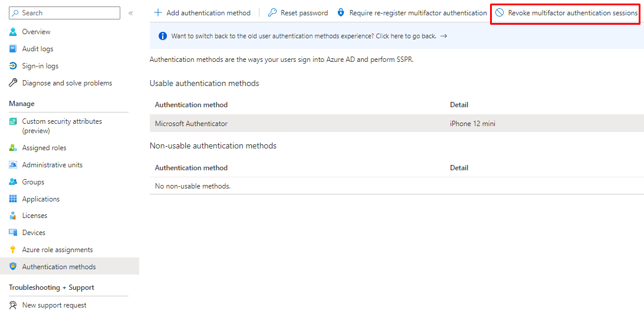
Task: Click the Azure role assignments key icon
Action: (x=13, y=250)
